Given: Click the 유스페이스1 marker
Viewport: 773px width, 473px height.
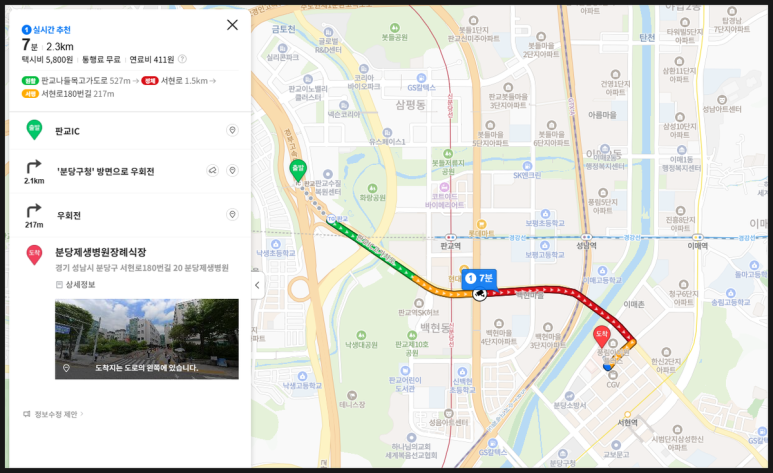Looking at the screenshot, I should coord(387,133).
